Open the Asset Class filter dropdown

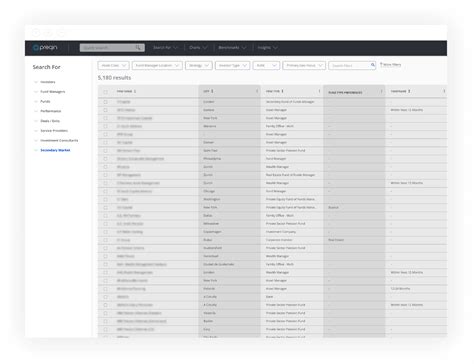point(113,65)
